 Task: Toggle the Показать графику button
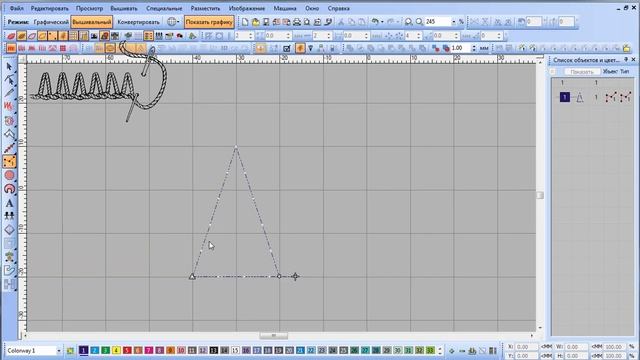209,22
